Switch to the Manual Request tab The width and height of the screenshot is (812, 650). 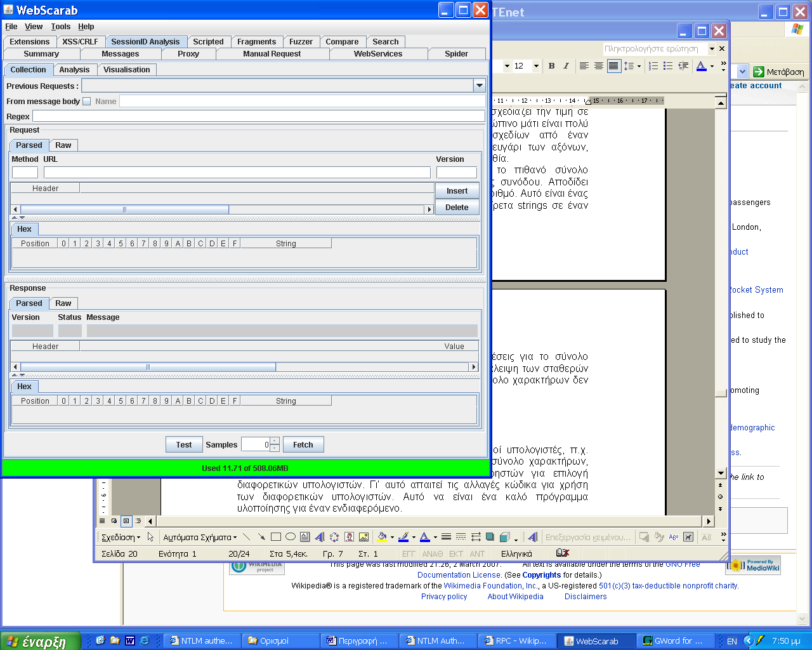pos(272,54)
